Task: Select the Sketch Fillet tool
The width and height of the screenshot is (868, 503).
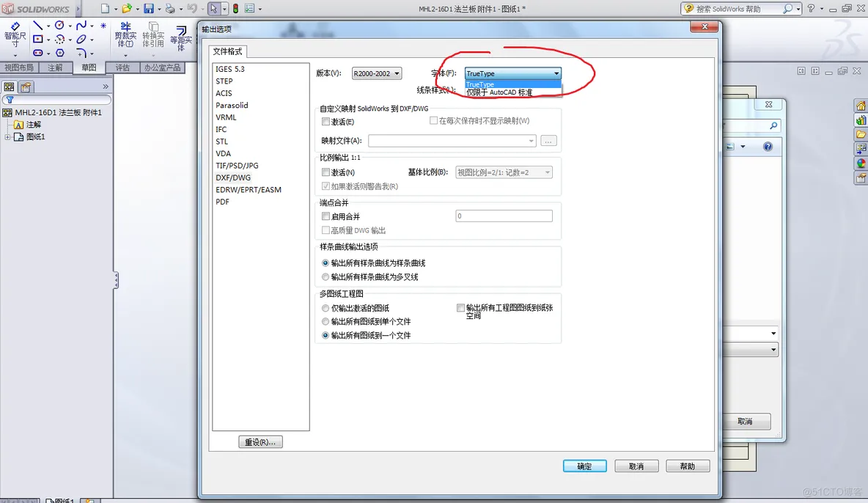Action: (81, 54)
